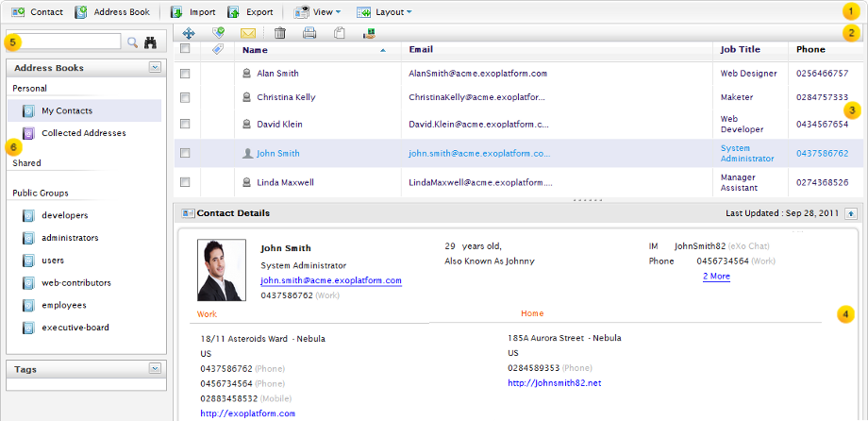The width and height of the screenshot is (868, 421).
Task: Click in the contact search input field
Action: (x=65, y=42)
